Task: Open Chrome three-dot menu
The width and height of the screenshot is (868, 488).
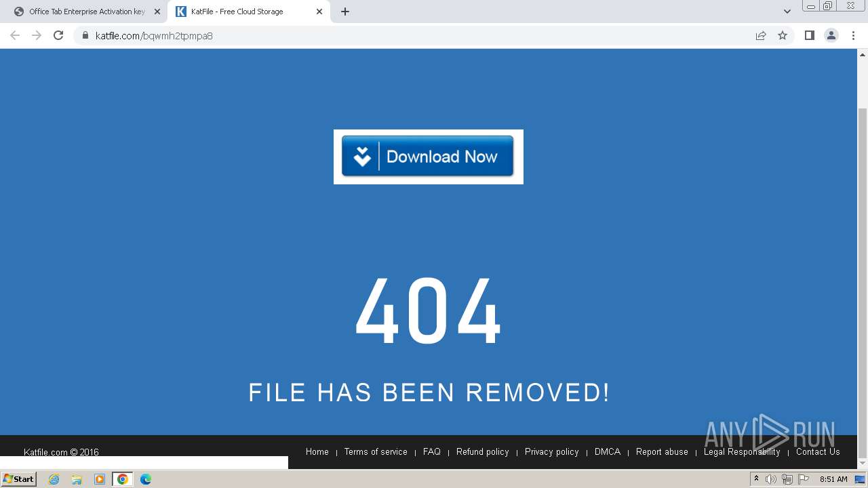Action: [x=853, y=35]
